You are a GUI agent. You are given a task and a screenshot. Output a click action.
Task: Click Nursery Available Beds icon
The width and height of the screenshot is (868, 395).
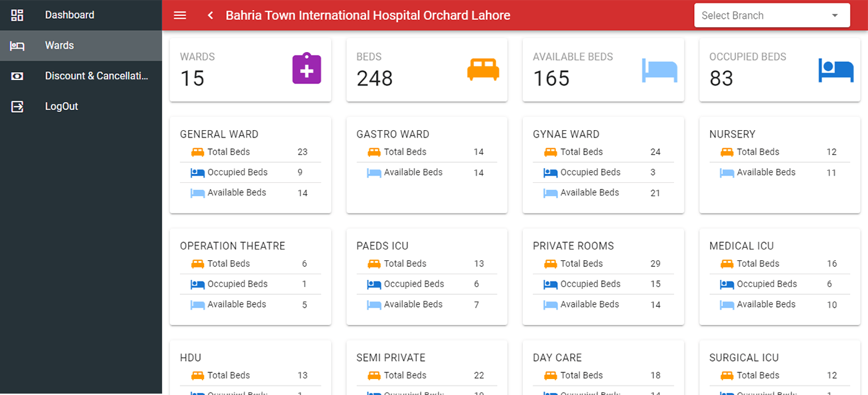727,172
